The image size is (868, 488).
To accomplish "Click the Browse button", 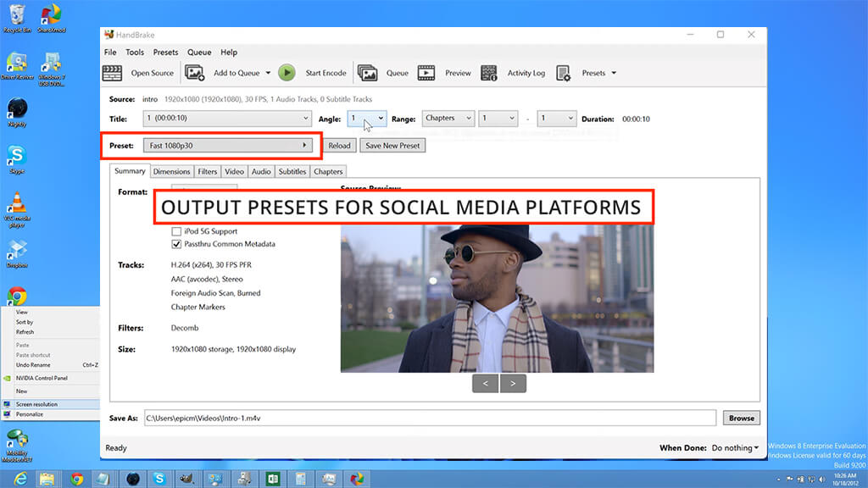I will tap(741, 418).
